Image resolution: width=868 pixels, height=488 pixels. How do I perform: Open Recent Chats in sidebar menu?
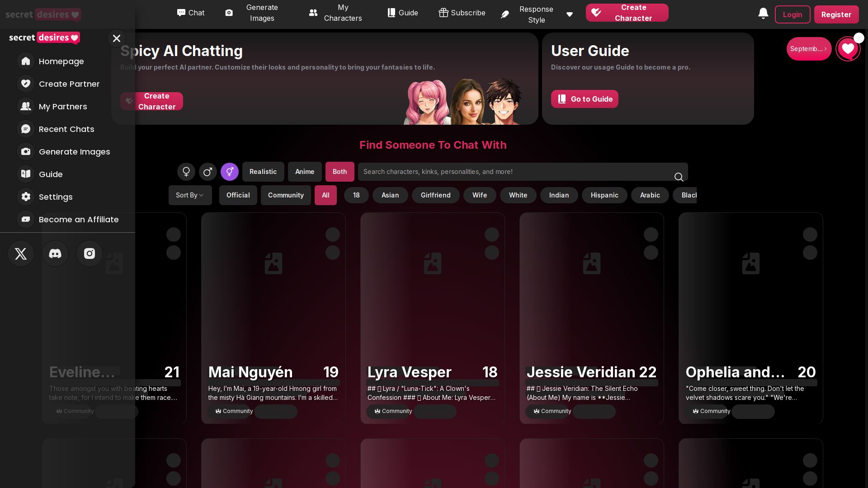(x=66, y=129)
